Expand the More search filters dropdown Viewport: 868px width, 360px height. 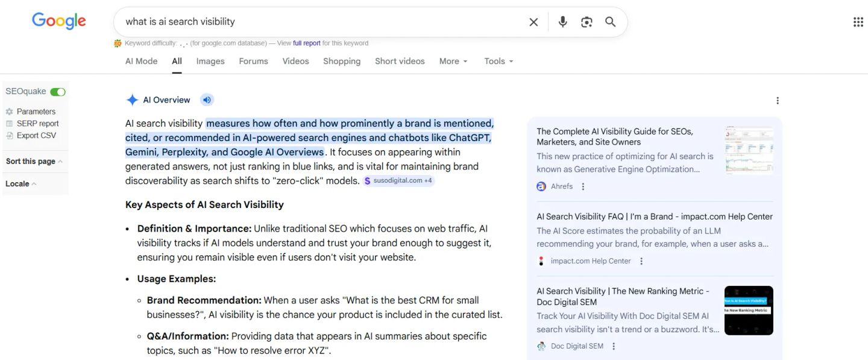453,61
